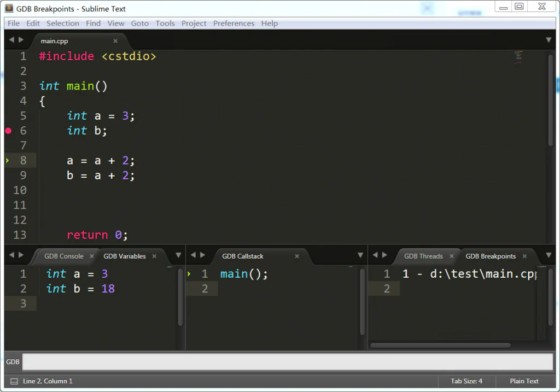Viewport: 560px width, 392px height.
Task: Switch to the GDB Console tab
Action: coord(63,256)
